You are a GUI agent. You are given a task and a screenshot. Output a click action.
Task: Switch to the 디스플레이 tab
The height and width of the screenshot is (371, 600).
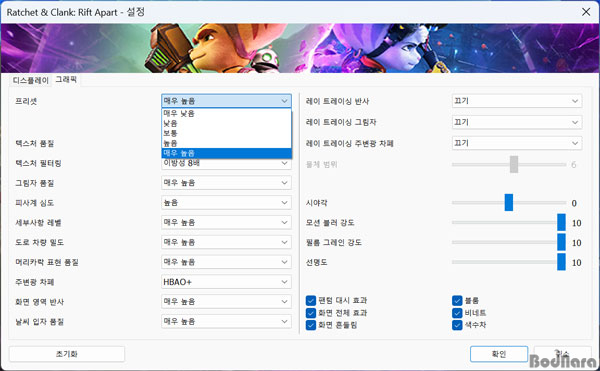(x=31, y=80)
